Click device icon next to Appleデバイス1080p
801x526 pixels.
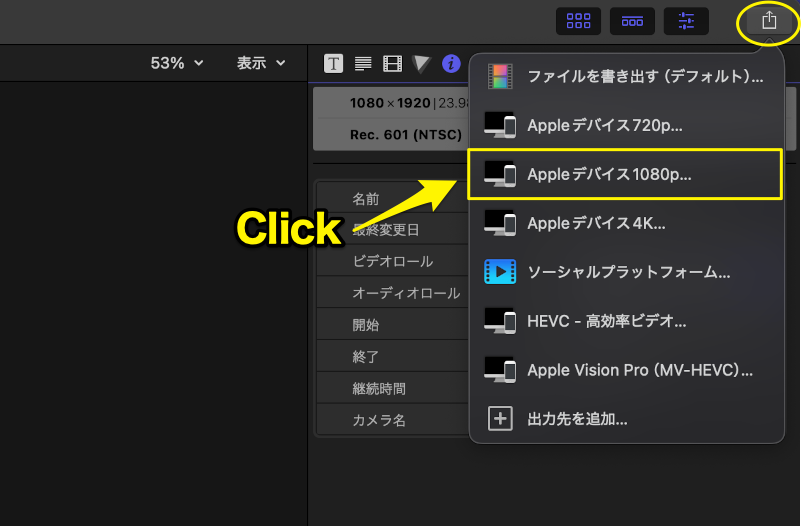[x=500, y=174]
